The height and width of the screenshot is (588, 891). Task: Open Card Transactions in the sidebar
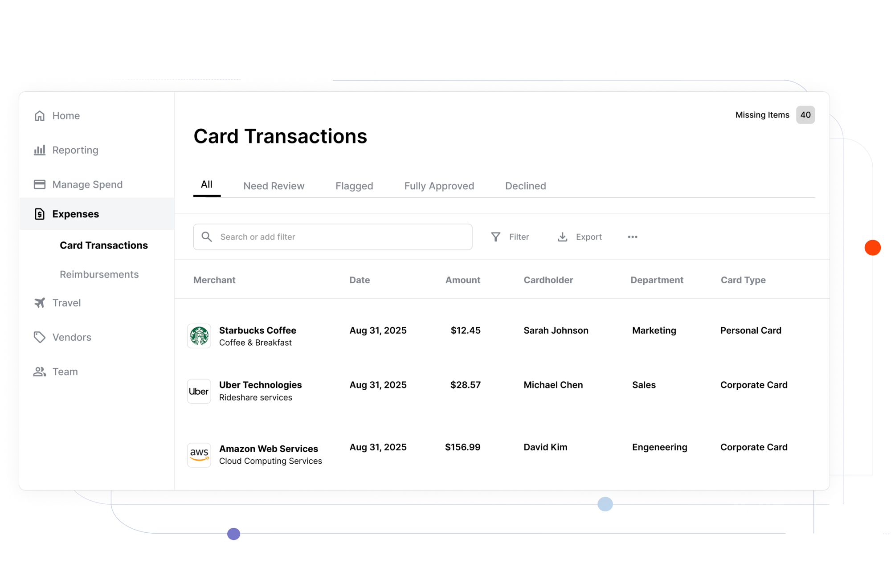(x=104, y=245)
